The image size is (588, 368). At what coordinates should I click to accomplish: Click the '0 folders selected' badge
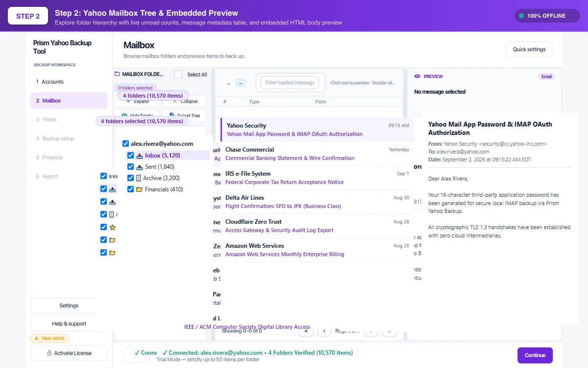point(135,88)
